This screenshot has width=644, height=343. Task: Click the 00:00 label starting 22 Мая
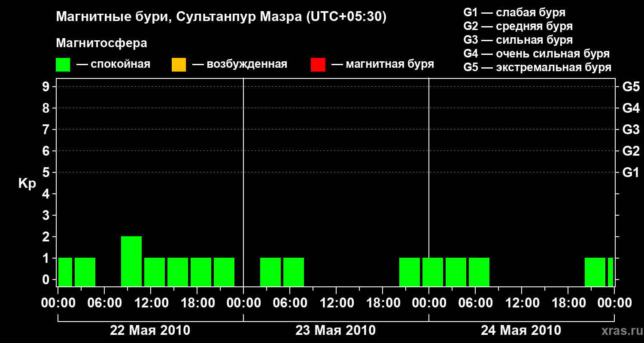[x=58, y=303]
